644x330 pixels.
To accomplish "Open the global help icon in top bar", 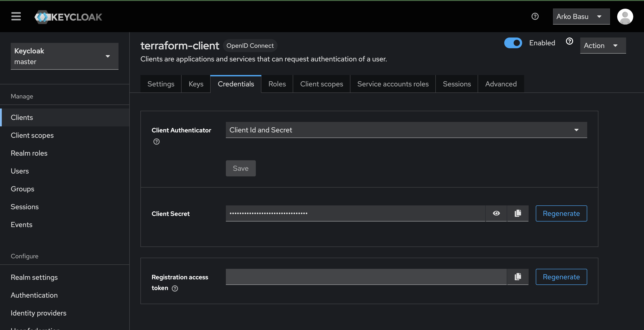I will click(535, 17).
